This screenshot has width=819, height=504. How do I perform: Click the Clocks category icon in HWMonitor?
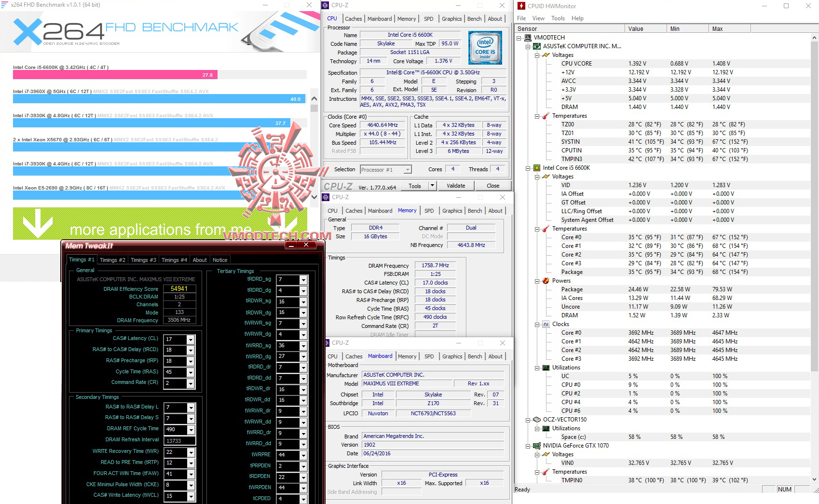(546, 324)
